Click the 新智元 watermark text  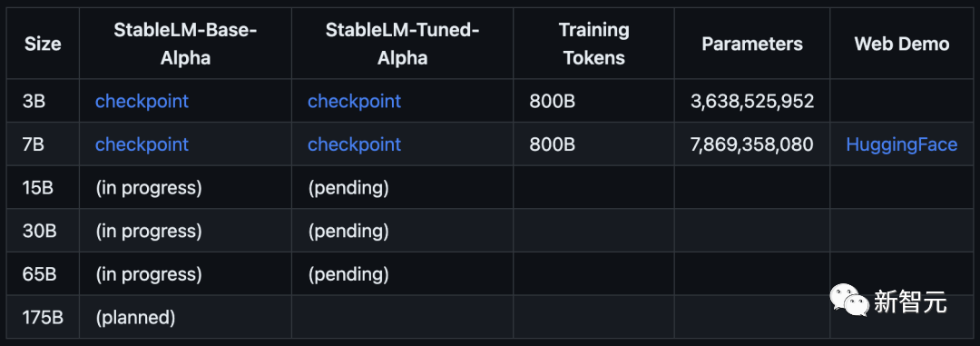(x=910, y=302)
